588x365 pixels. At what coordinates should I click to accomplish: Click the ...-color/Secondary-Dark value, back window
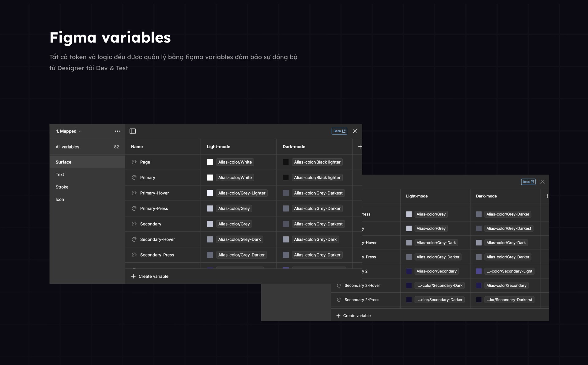click(440, 285)
